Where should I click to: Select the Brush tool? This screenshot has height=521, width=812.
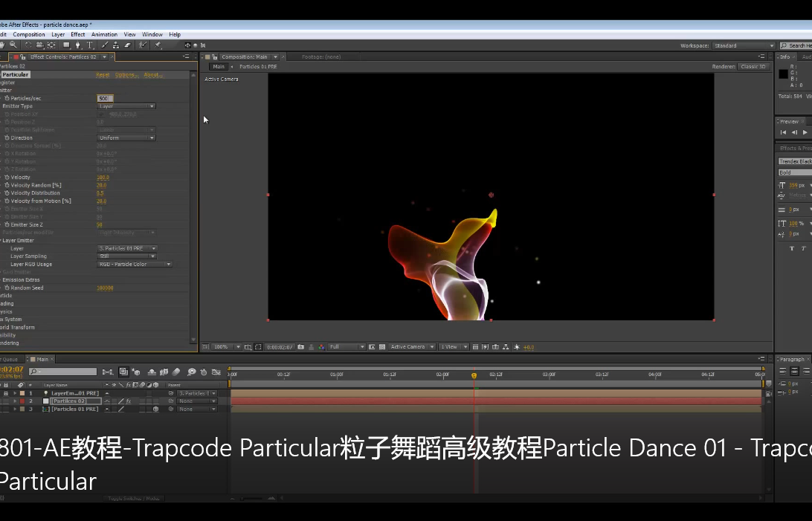coord(105,45)
